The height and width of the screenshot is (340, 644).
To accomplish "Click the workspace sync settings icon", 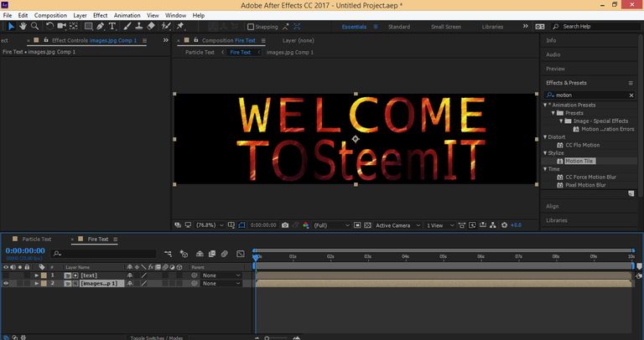I will point(540,26).
